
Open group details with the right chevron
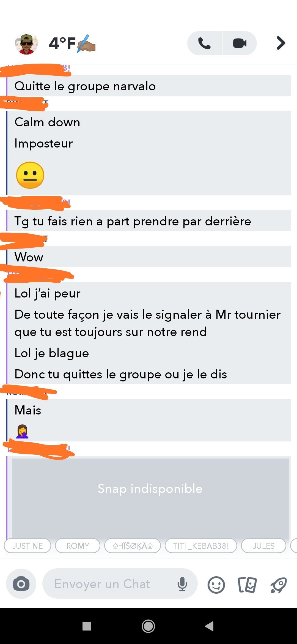pyautogui.click(x=281, y=43)
